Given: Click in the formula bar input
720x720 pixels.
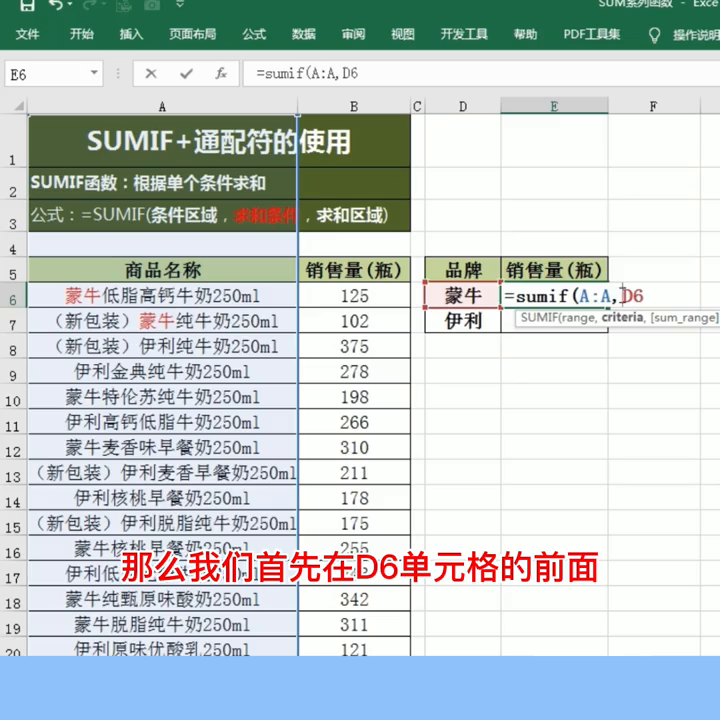Looking at the screenshot, I should pyautogui.click(x=481, y=73).
